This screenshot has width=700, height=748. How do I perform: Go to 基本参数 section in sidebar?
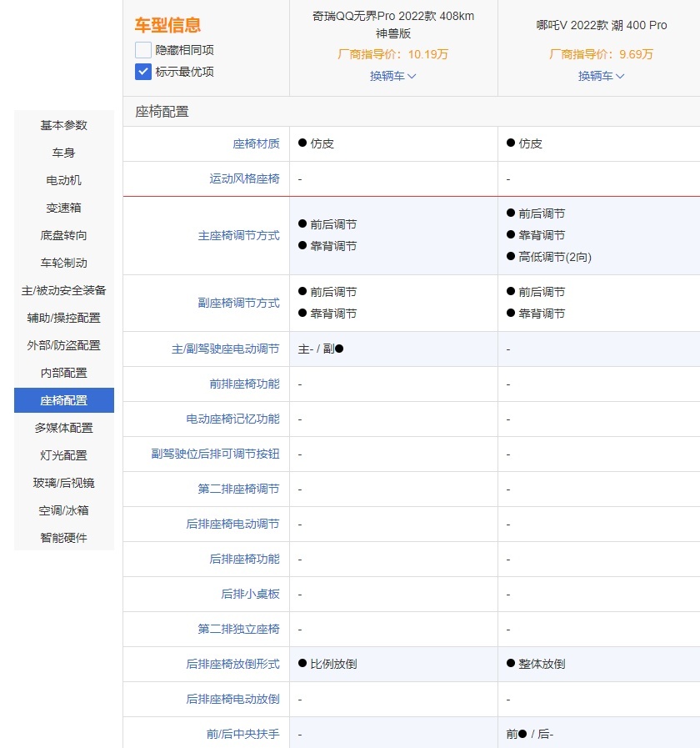64,125
